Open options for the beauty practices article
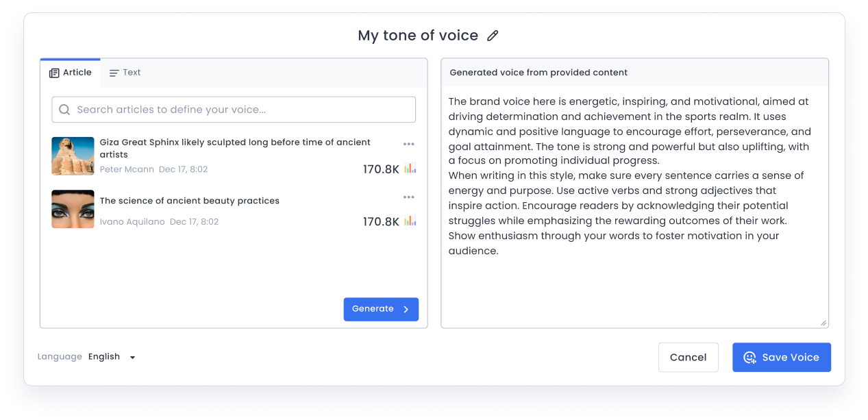This screenshot has width=868, height=420. coord(409,197)
